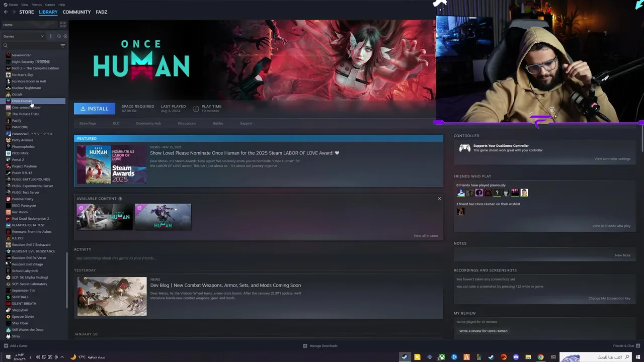The height and width of the screenshot is (362, 644).
Task: Open the Store Page tab
Action: coord(88,123)
